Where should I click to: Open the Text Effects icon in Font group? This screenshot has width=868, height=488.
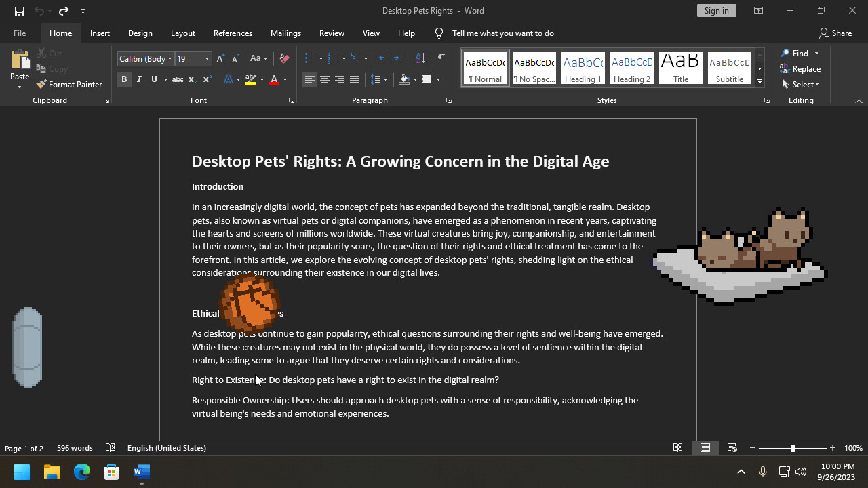(x=228, y=79)
